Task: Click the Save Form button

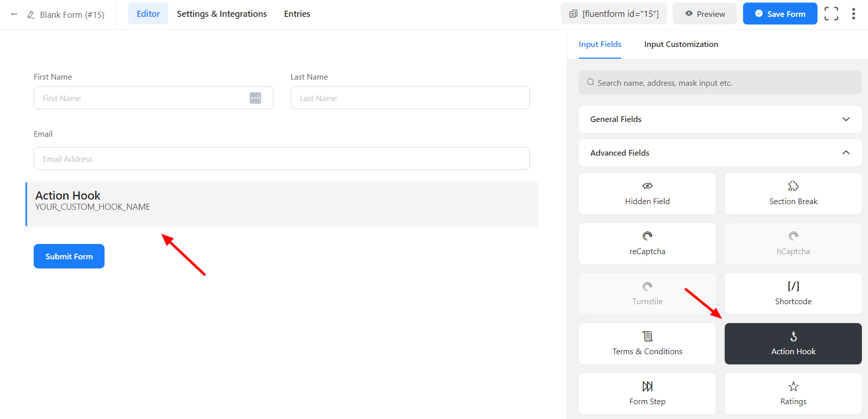Action: (x=779, y=14)
